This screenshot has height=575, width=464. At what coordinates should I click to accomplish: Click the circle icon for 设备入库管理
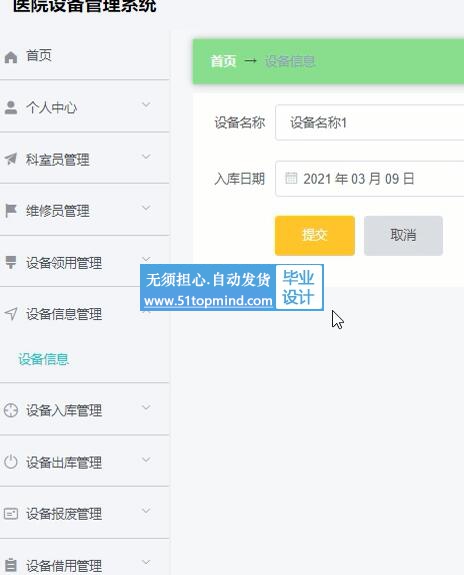coord(11,410)
